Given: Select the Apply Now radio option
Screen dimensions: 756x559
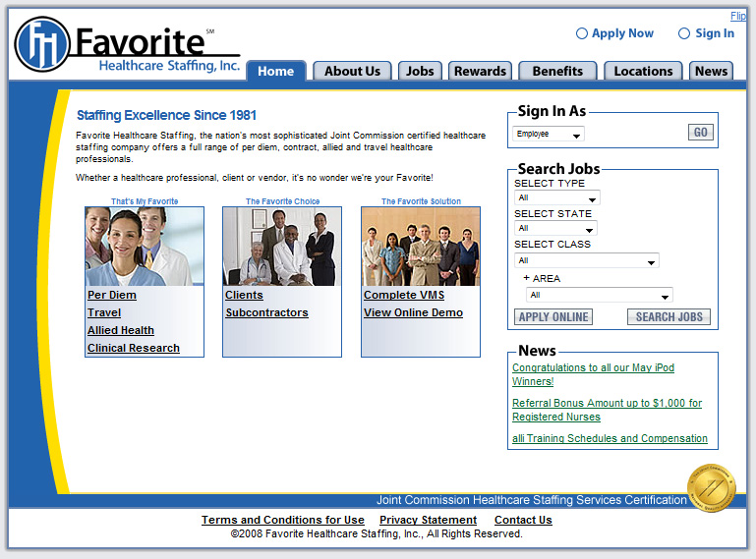Looking at the screenshot, I should [582, 33].
